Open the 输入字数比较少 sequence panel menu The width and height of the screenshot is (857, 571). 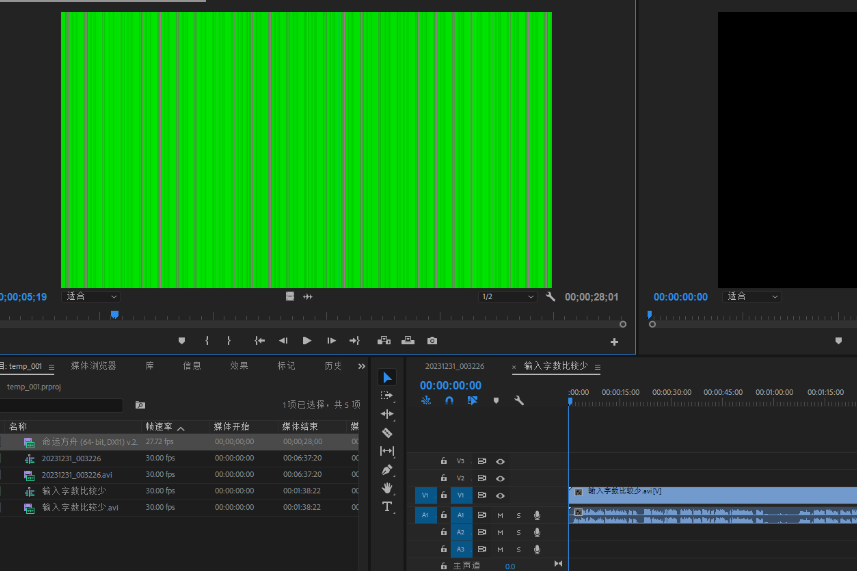597,367
